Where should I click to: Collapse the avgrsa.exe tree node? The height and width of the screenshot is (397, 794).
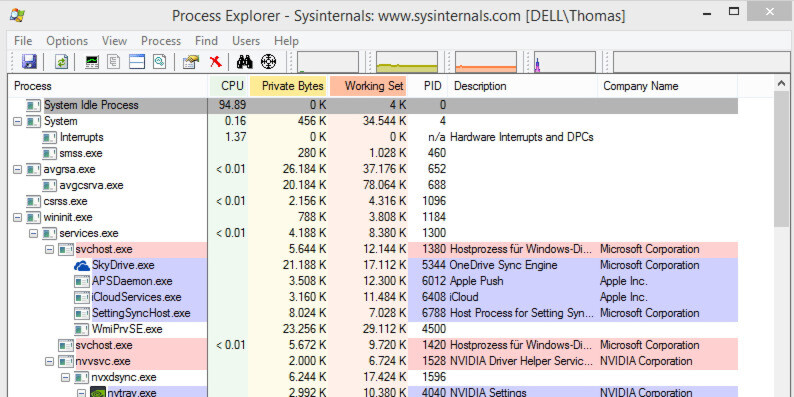(18, 170)
